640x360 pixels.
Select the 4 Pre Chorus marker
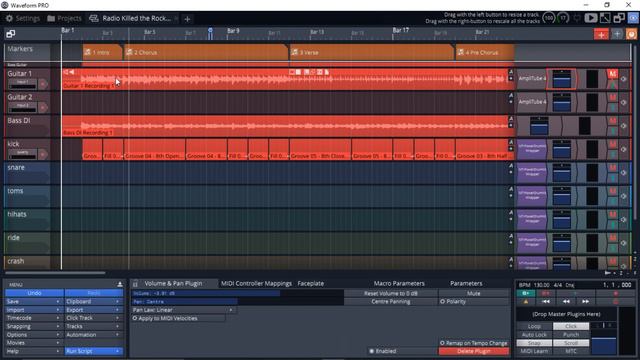point(485,52)
